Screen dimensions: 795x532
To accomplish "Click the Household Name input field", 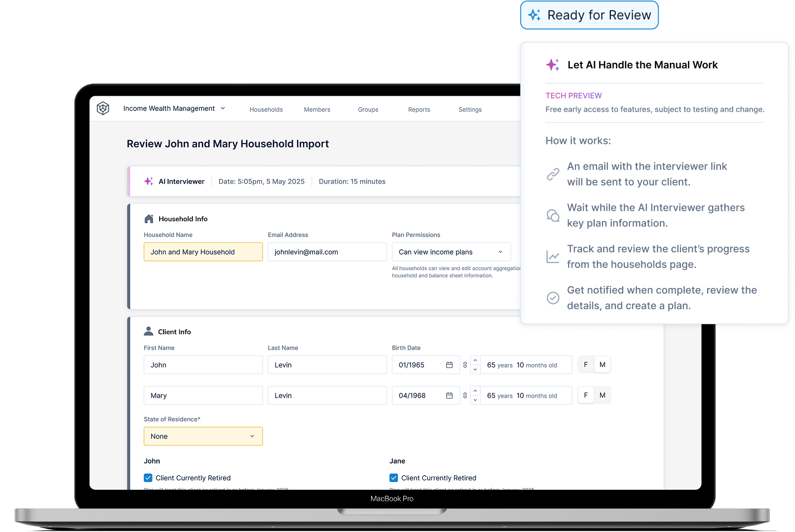I will [x=203, y=252].
